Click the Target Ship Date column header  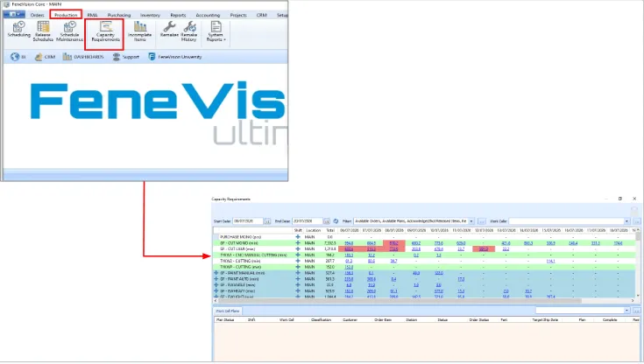click(x=545, y=319)
